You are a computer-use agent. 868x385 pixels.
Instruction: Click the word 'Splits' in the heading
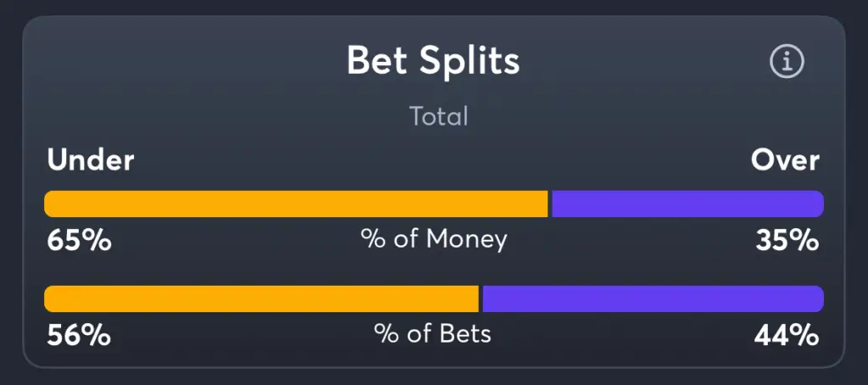470,61
